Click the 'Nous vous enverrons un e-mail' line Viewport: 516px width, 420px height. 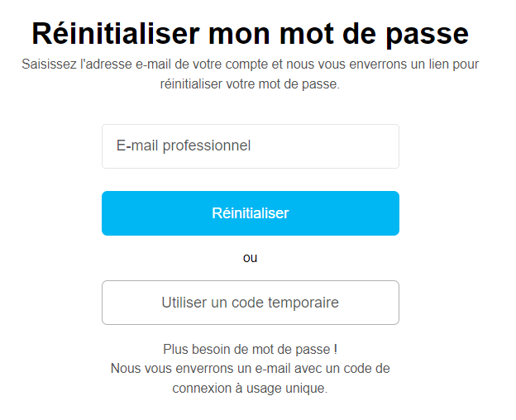(x=250, y=369)
